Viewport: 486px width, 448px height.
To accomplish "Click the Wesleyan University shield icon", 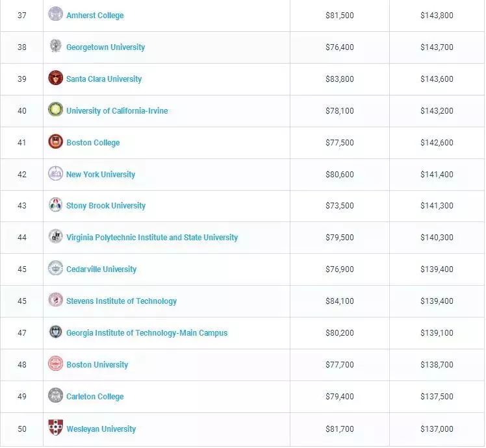I will [56, 428].
